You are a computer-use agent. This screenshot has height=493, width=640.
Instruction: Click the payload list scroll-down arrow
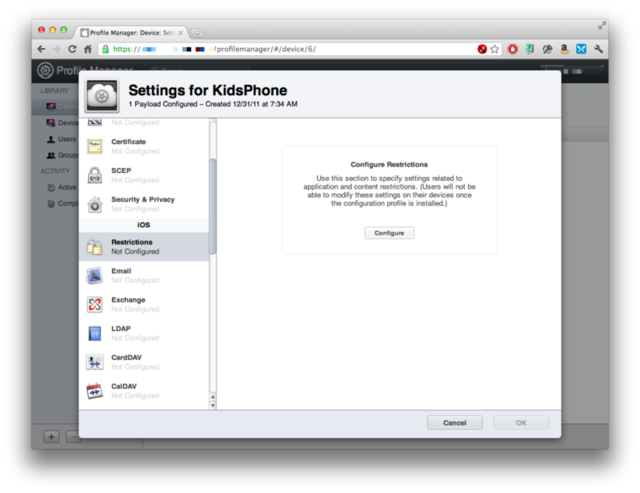[213, 405]
